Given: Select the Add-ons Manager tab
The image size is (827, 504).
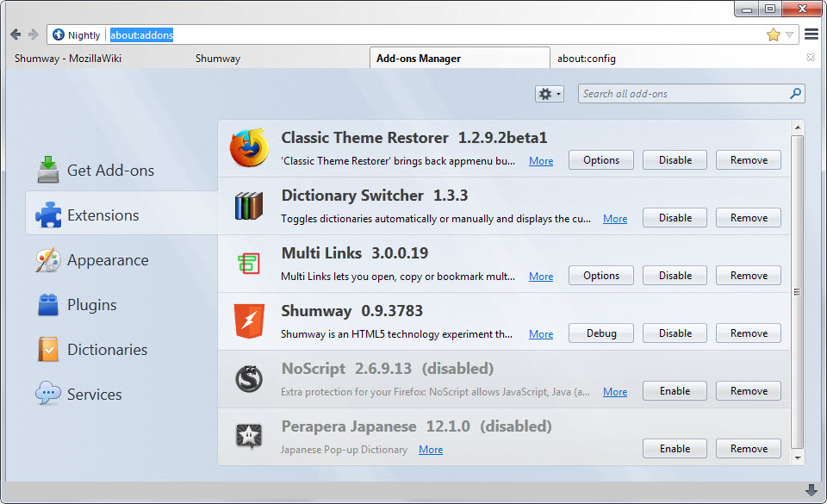Looking at the screenshot, I should point(460,59).
